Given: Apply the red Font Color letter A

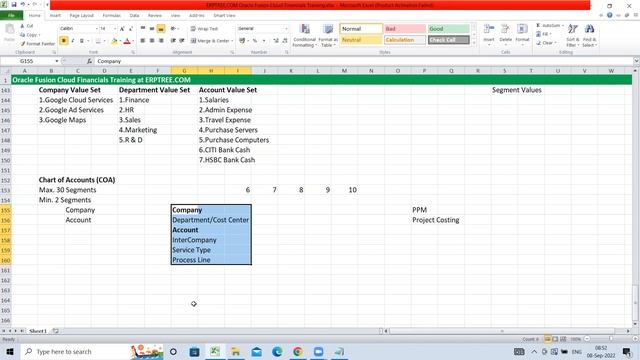Looking at the screenshot, I should coord(127,41).
